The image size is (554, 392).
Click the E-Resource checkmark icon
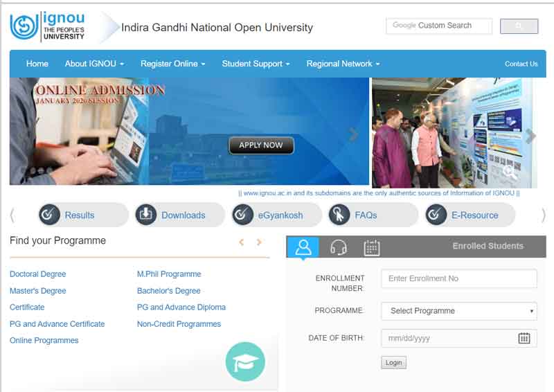click(436, 215)
